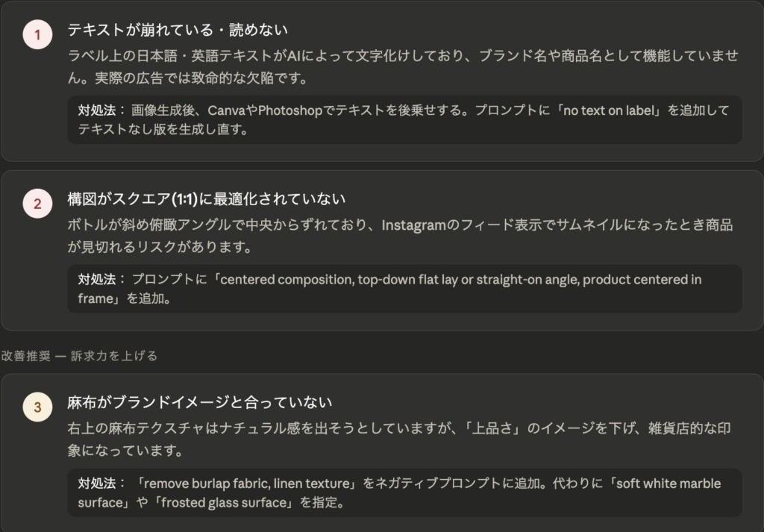
Task: Click the 対処法 label under the first issue
Action: (97, 110)
